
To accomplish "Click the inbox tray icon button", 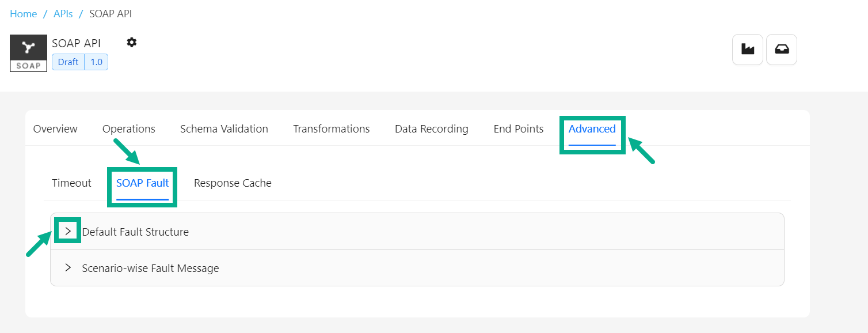I will point(782,50).
